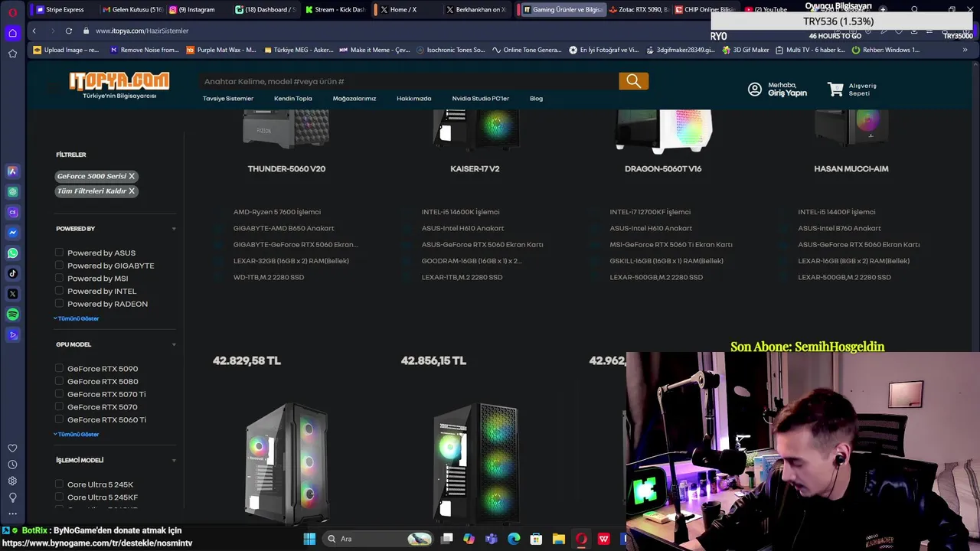Open Task View on taskbar
This screenshot has width=980, height=551.
447,539
